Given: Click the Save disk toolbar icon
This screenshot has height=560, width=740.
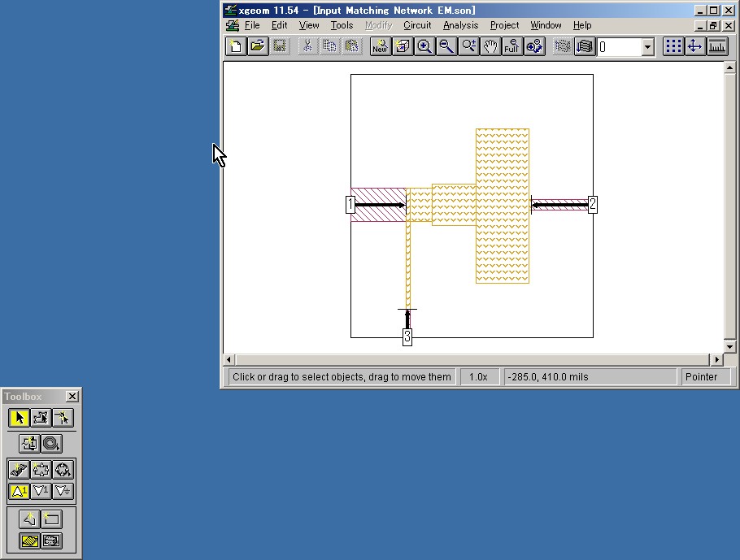Looking at the screenshot, I should [x=280, y=46].
